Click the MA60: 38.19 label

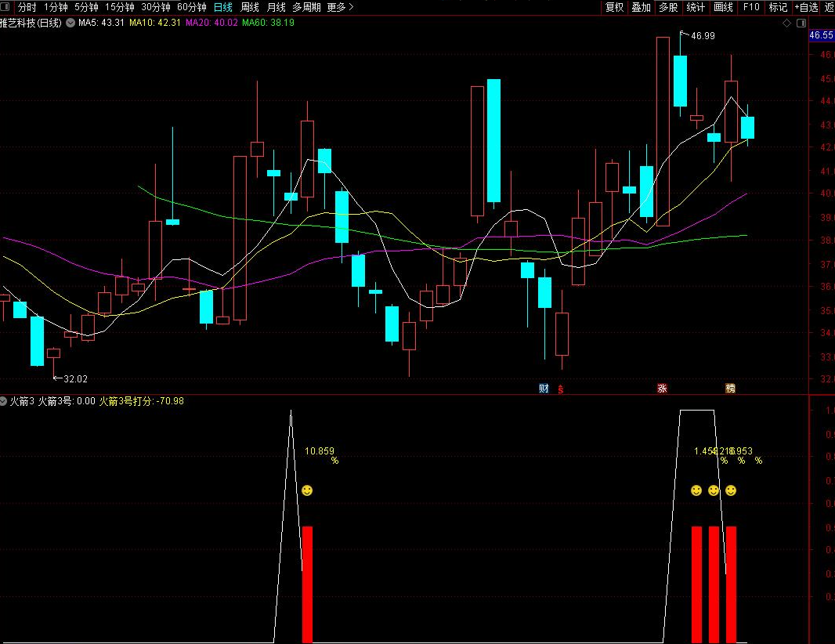[x=268, y=23]
